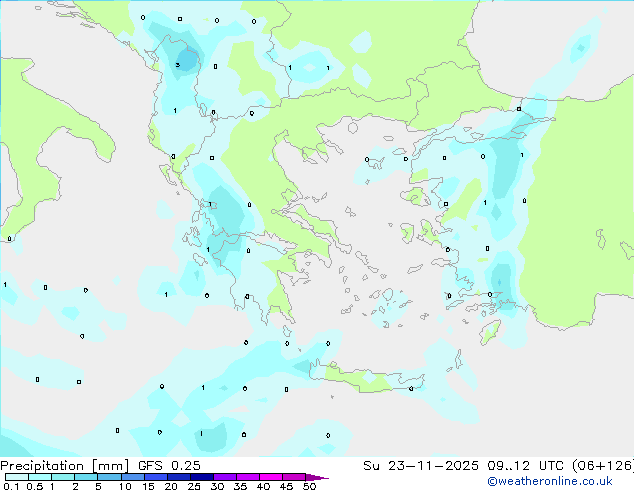The image size is (634, 490).
Task: Click the 25–30 mm dark navy legend box
Action: [x=201, y=477]
